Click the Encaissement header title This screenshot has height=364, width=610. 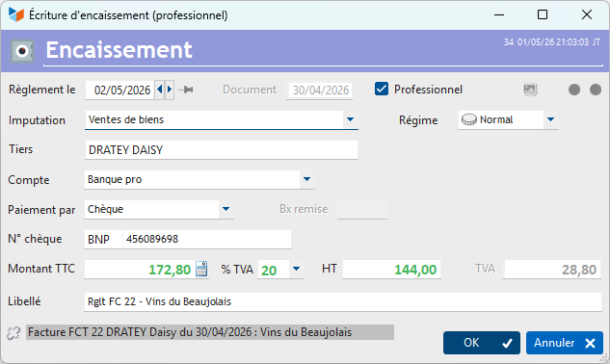119,50
